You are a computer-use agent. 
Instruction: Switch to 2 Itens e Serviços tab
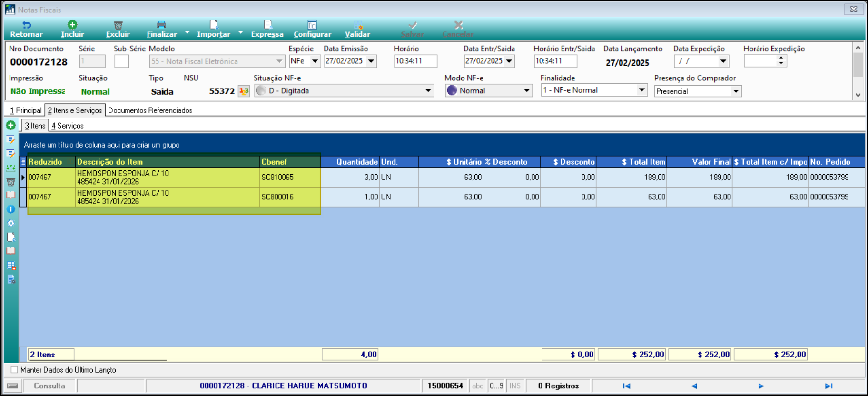pos(75,110)
